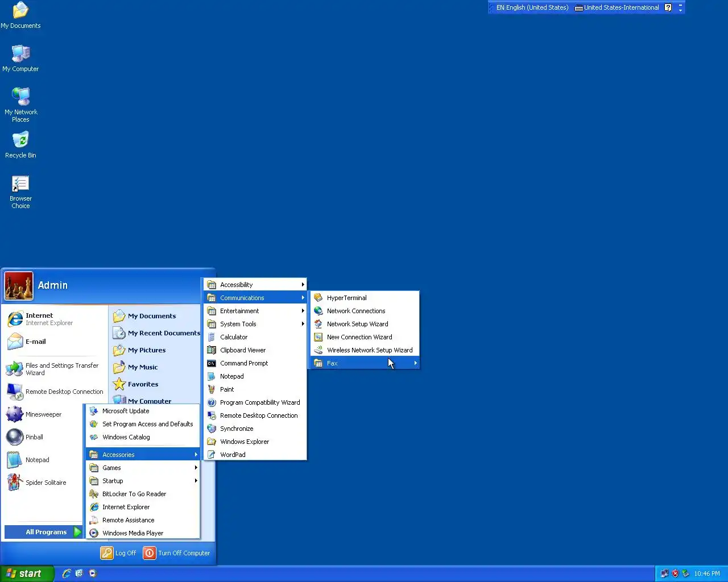
Task: Start the Wireless Network Setup Wizard
Action: tap(365, 350)
